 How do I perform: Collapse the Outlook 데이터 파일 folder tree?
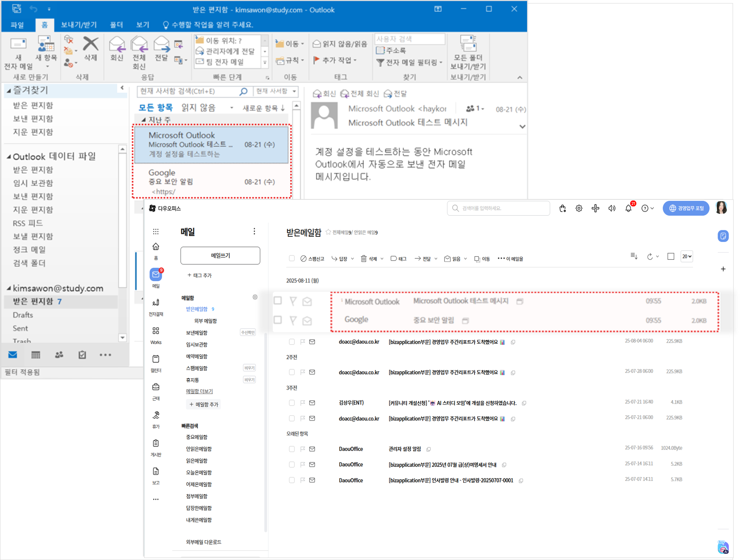9,157
